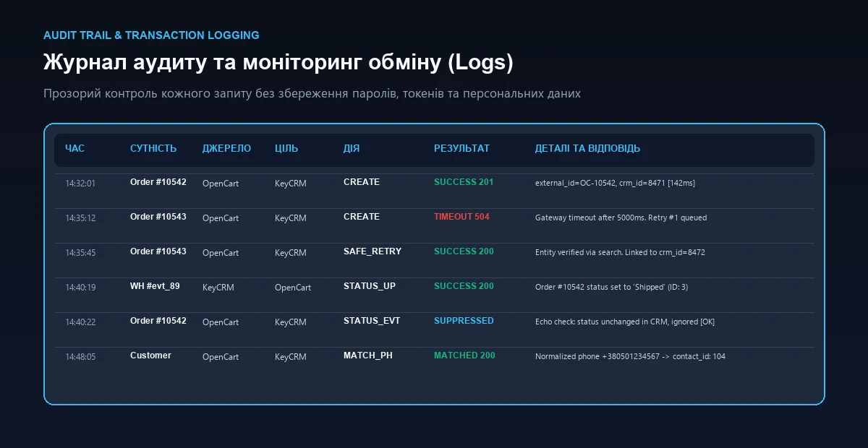This screenshot has width=868, height=448.
Task: Click KeyCRM target in the Customer row
Action: click(290, 357)
